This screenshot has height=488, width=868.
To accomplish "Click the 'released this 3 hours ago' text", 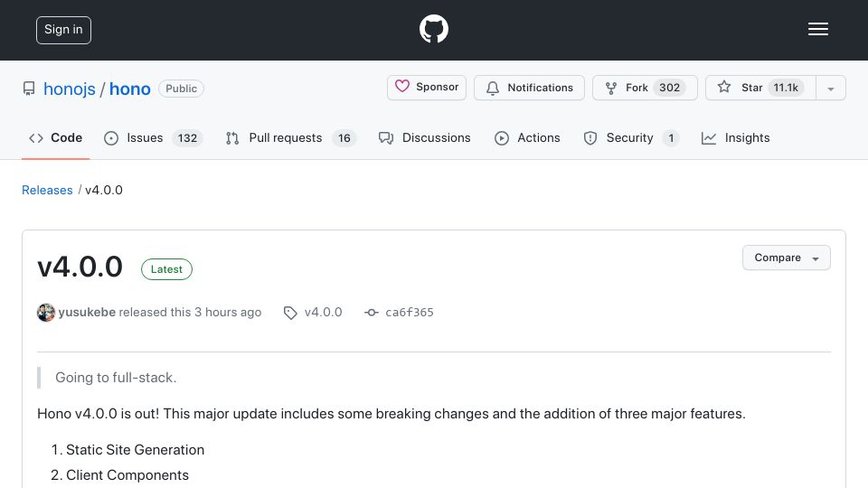I will 190,312.
